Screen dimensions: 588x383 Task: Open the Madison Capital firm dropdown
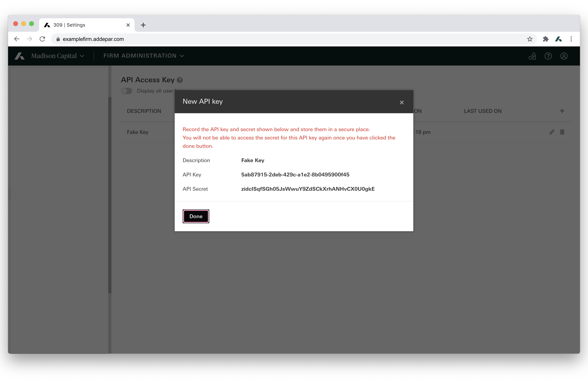coord(57,56)
